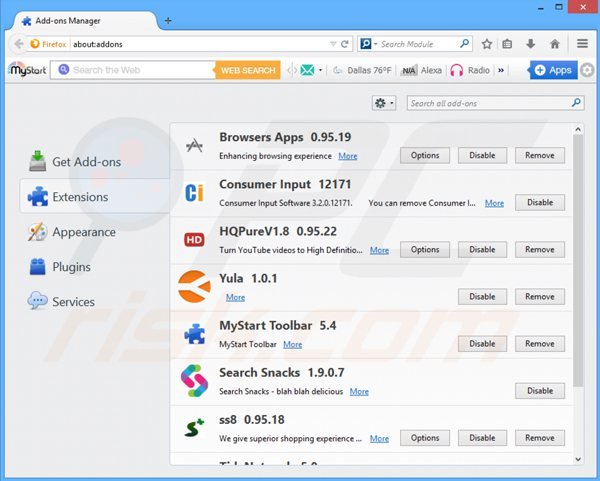
Task: Open a new tab with plus
Action: pyautogui.click(x=168, y=21)
